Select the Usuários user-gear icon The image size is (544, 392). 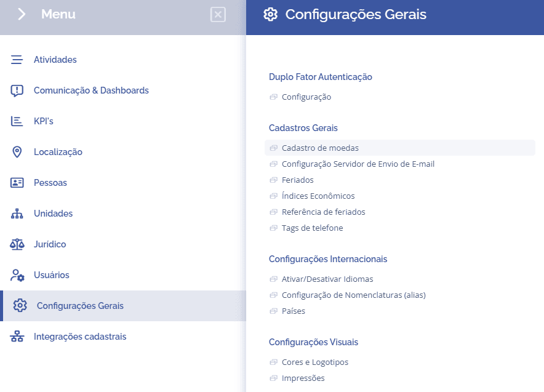[17, 275]
